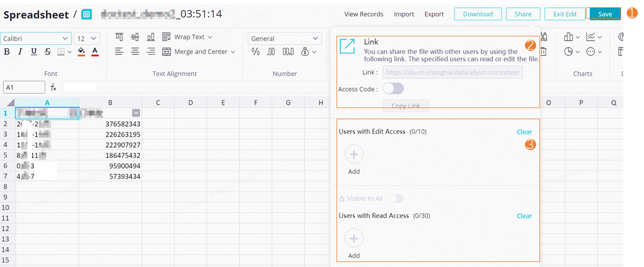Open the font size dropdown
Screen dimensions: 644x267
point(87,39)
